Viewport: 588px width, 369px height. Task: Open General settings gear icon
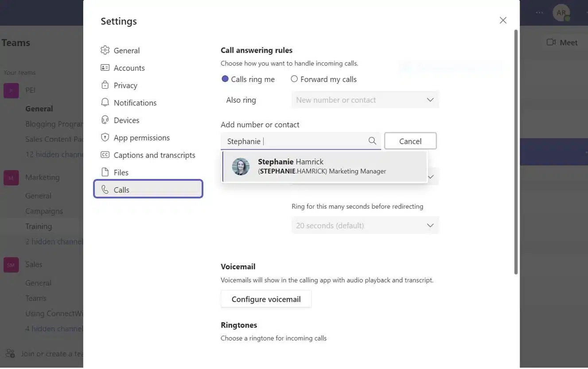[105, 50]
